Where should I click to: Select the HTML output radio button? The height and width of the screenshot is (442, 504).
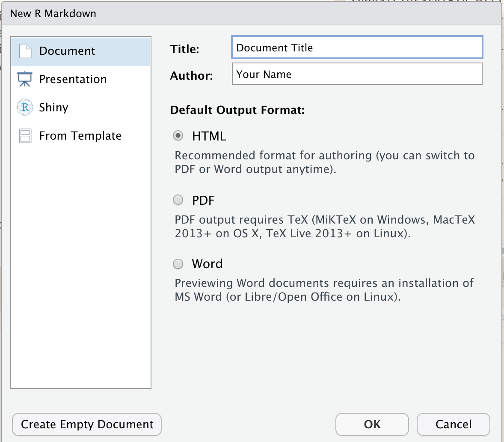178,136
